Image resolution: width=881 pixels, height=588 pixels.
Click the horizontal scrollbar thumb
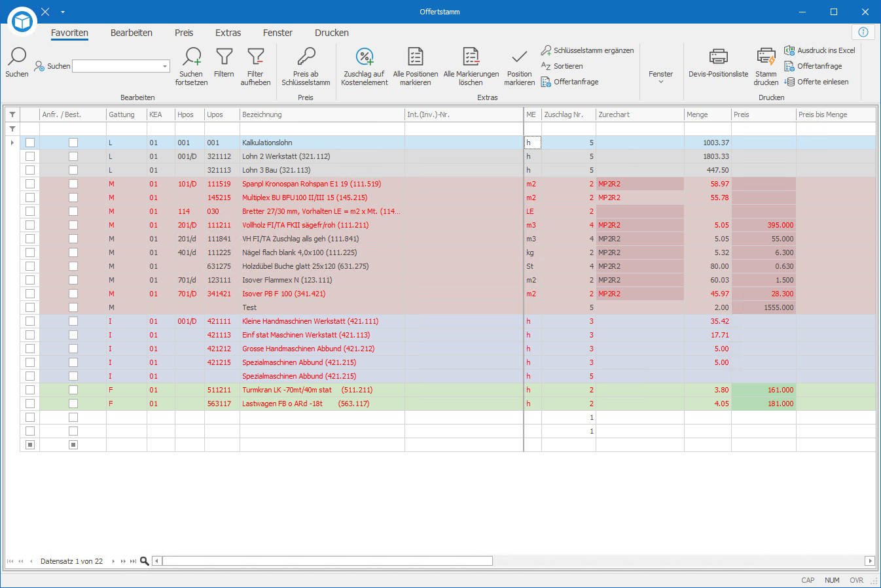(x=327, y=561)
